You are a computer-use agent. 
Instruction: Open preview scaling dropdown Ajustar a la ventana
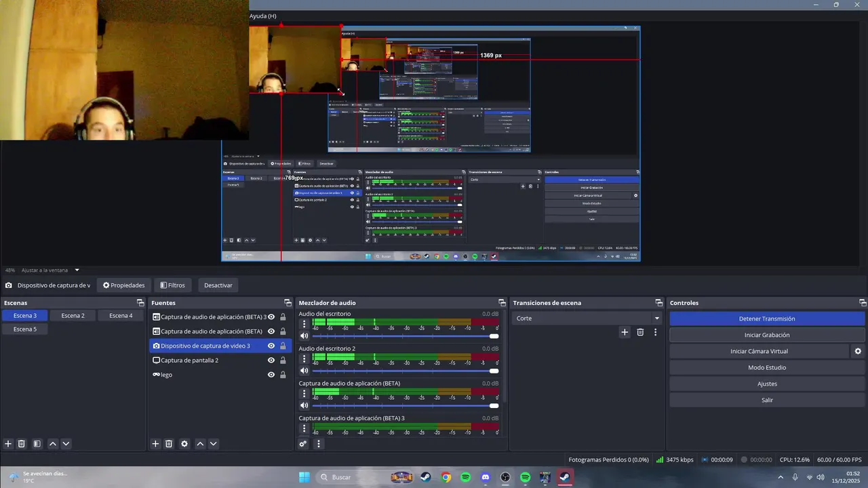[51, 270]
